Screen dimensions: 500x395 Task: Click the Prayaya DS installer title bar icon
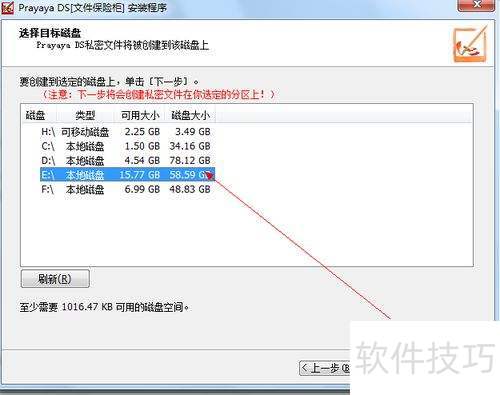click(x=8, y=7)
